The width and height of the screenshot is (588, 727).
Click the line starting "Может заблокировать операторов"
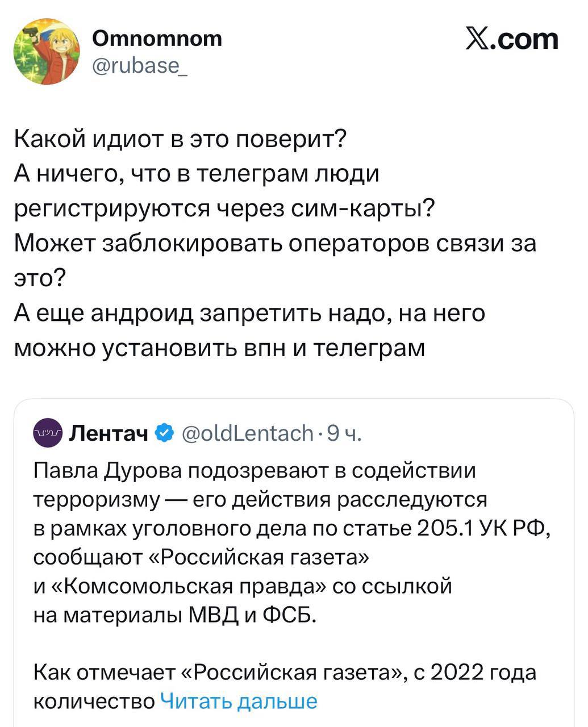click(x=274, y=243)
